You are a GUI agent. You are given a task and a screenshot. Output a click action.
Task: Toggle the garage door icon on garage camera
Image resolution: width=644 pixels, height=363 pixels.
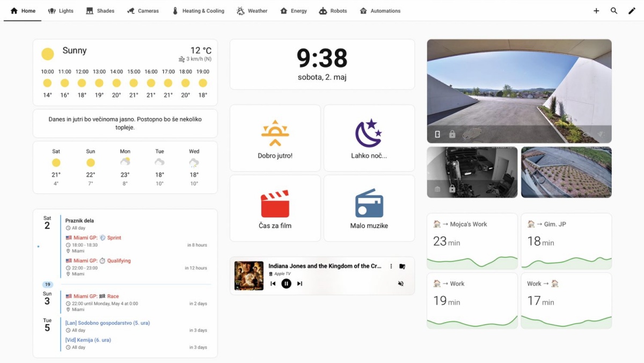pyautogui.click(x=437, y=189)
